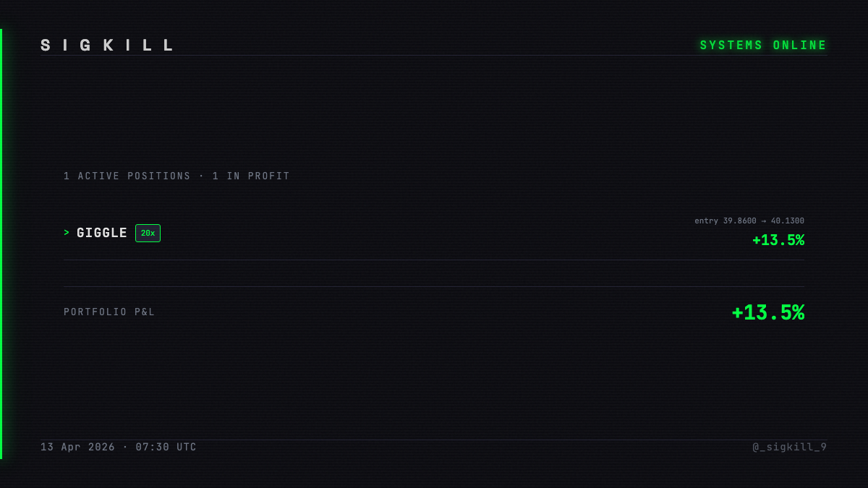Viewport: 868px width, 488px height.
Task: Click the dot separator in positions summary
Action: [202, 176]
